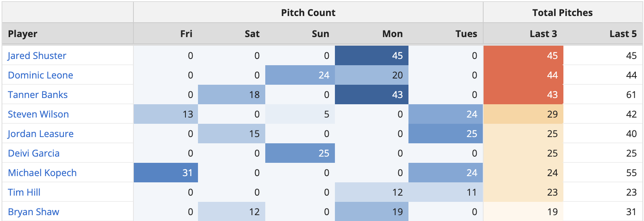Sort table by Sat pitch count
The width and height of the screenshot is (644, 221).
tap(252, 34)
